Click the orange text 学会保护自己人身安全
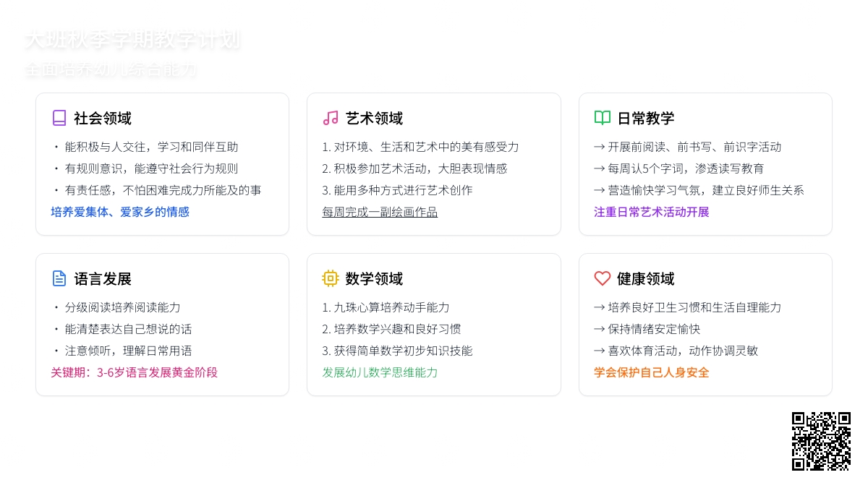The image size is (868, 488). (x=652, y=372)
